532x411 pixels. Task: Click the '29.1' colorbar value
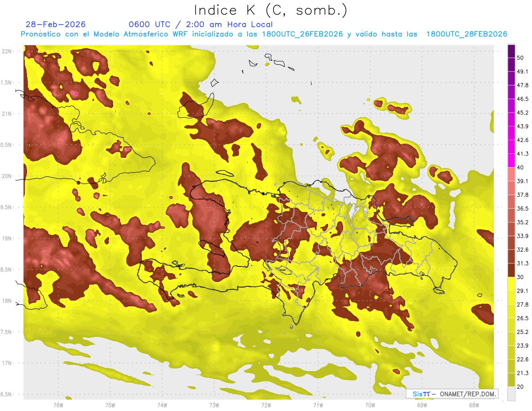[523, 291]
